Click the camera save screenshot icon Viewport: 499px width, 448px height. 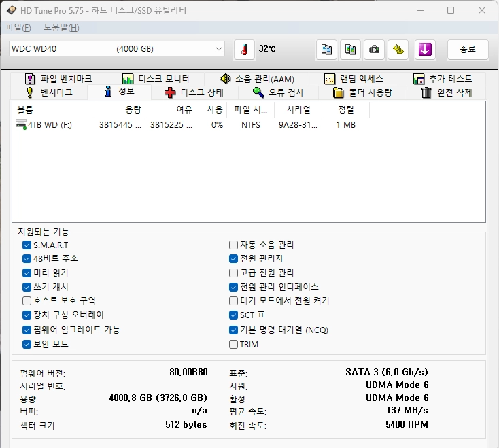pos(374,50)
